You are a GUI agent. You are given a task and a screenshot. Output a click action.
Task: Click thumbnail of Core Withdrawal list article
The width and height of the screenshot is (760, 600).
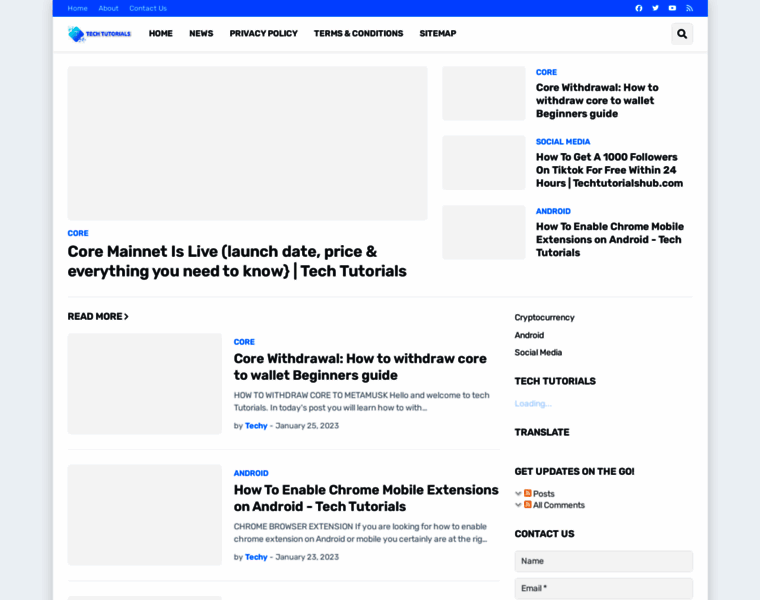tap(144, 383)
